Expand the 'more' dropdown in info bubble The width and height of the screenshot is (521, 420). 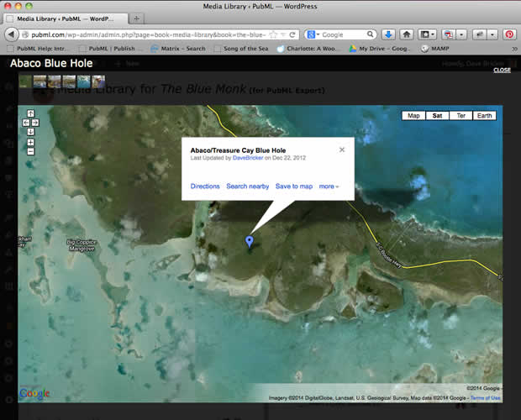pyautogui.click(x=329, y=186)
